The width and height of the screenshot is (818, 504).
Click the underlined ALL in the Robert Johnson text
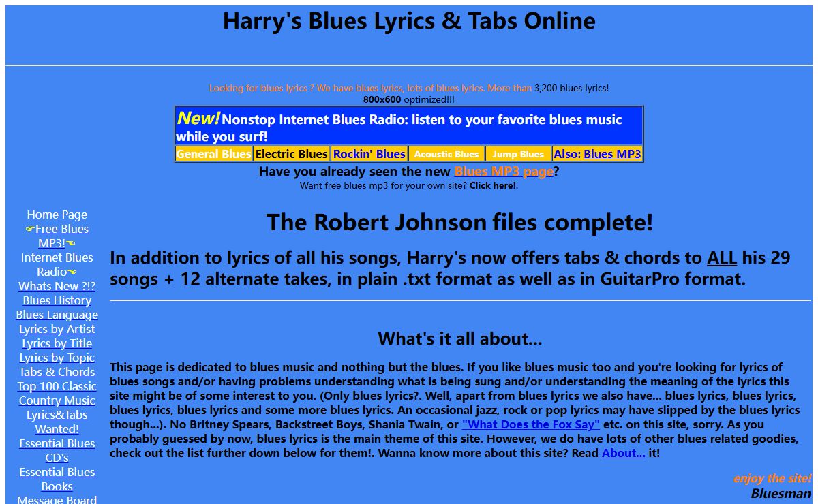722,258
